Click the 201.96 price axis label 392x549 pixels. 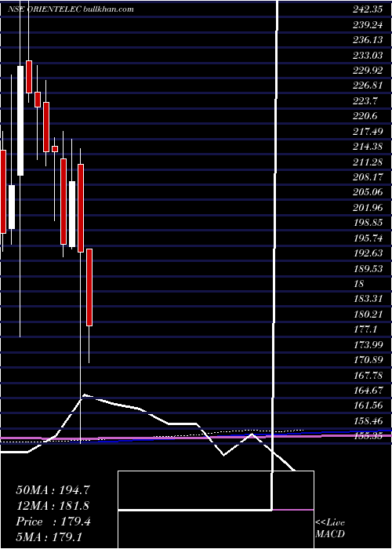[x=367, y=208]
